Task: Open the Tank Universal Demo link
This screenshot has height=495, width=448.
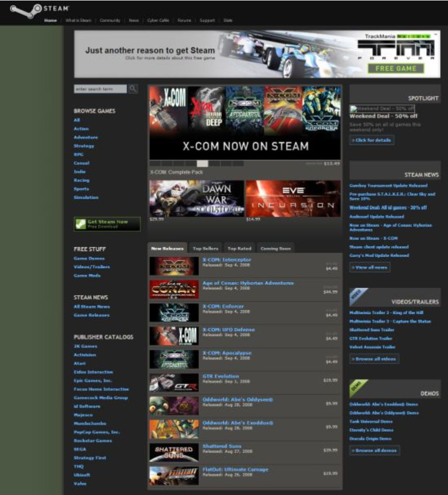Action: click(371, 421)
